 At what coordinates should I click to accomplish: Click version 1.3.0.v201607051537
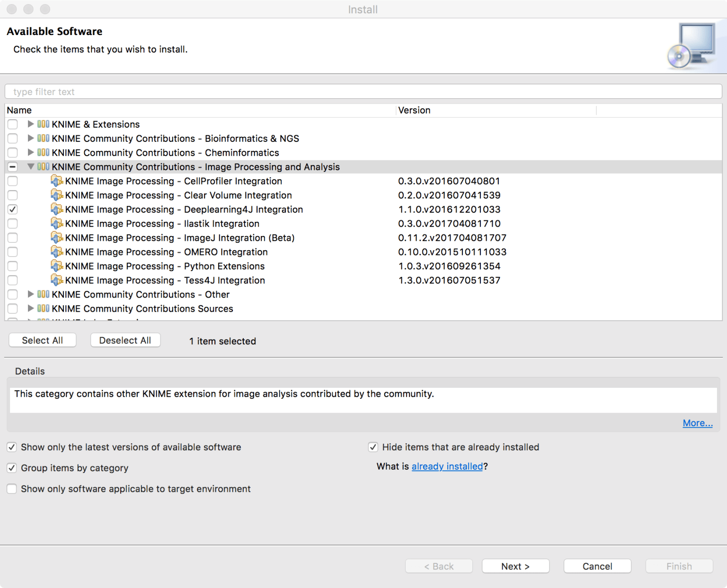449,280
